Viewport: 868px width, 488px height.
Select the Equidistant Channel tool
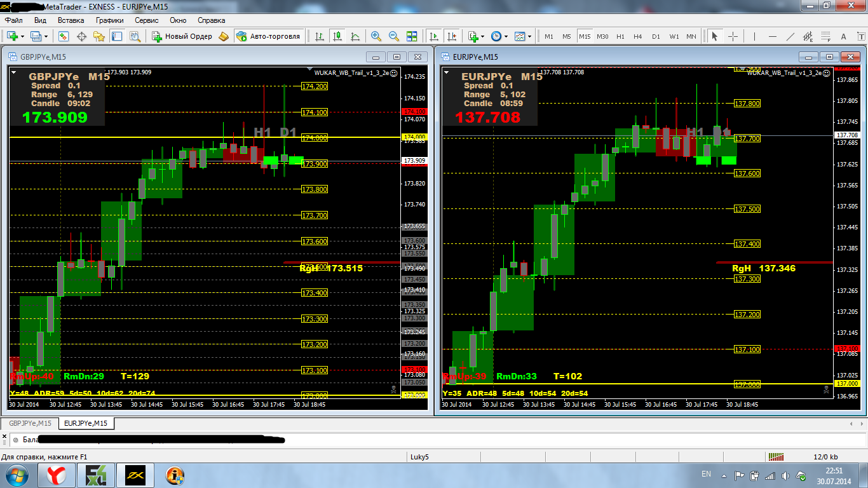(808, 36)
